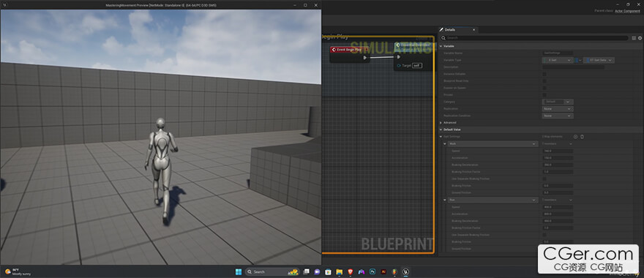Toggle the Blueprint Read Only checkbox
Screen dimensions: 644x278
coord(544,81)
